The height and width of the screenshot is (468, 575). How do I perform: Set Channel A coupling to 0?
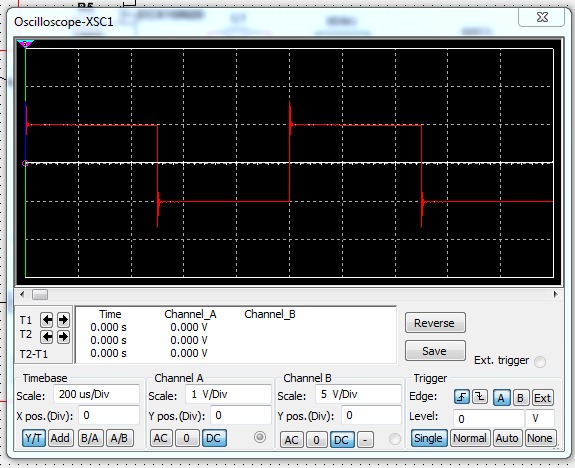point(187,438)
